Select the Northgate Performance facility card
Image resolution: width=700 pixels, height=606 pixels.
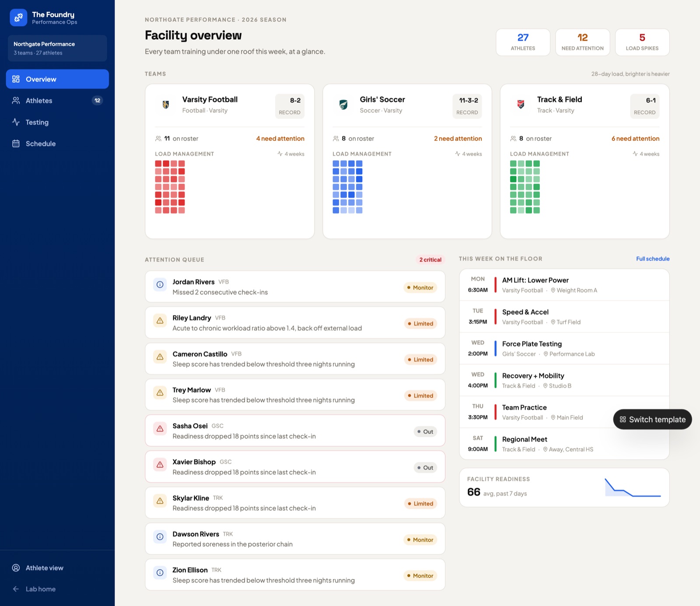point(57,48)
